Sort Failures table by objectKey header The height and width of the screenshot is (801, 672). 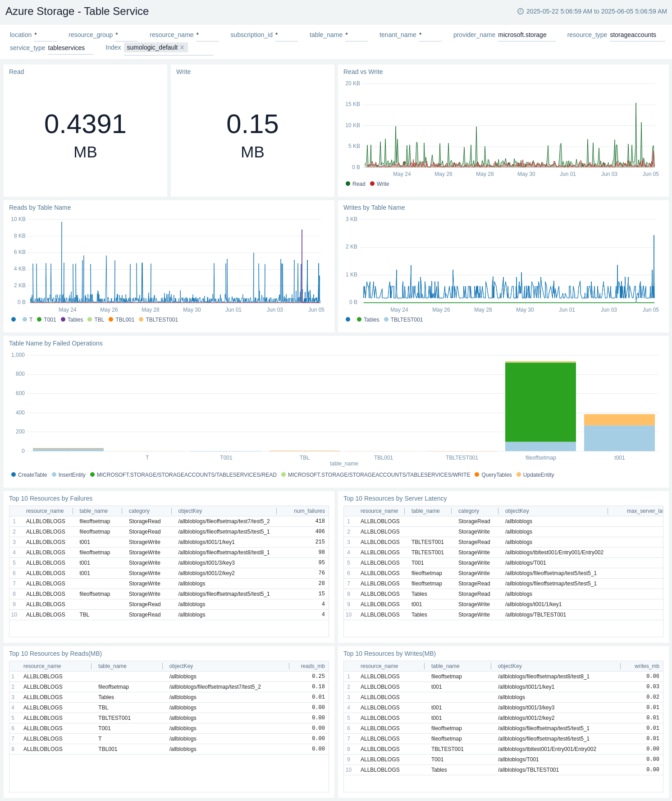pyautogui.click(x=190, y=511)
